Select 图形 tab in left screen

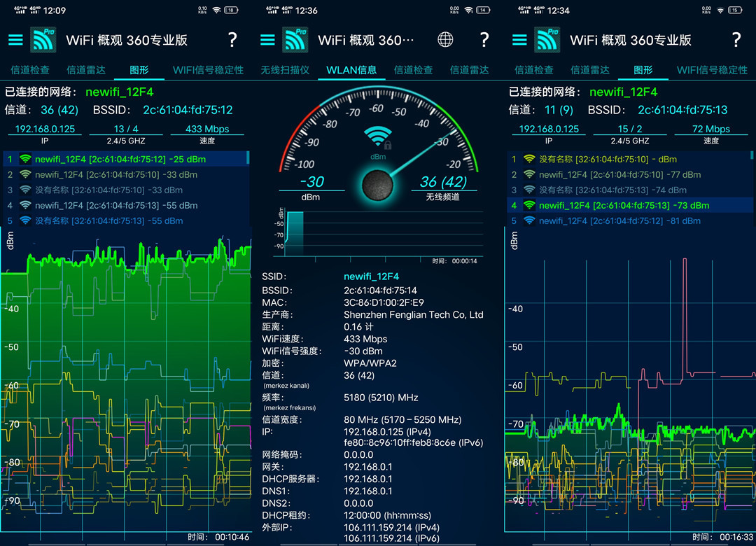(139, 70)
